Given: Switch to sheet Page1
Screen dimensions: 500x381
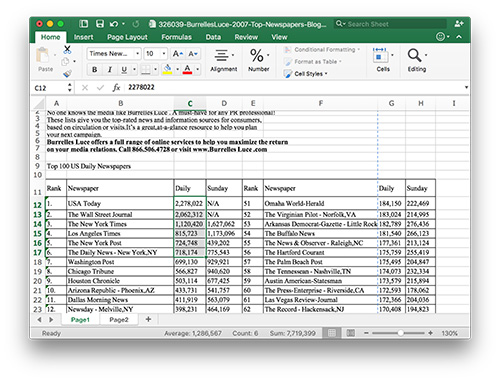Looking at the screenshot, I should point(80,320).
